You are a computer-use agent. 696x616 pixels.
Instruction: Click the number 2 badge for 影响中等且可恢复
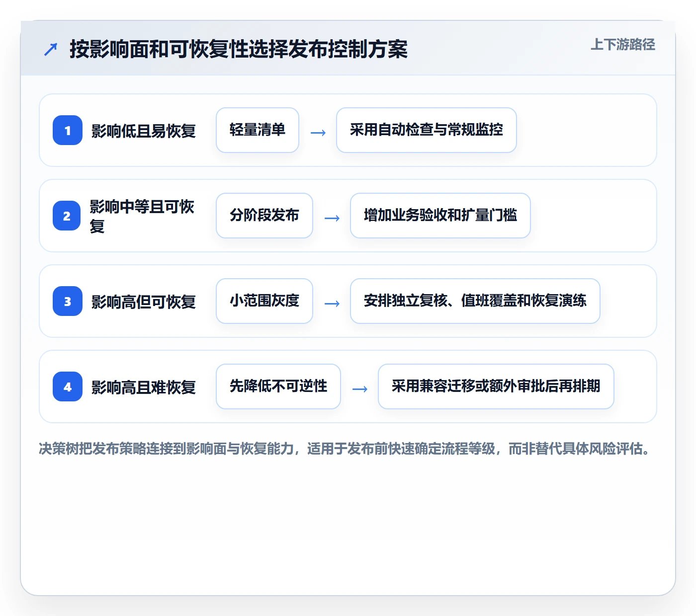pos(67,216)
